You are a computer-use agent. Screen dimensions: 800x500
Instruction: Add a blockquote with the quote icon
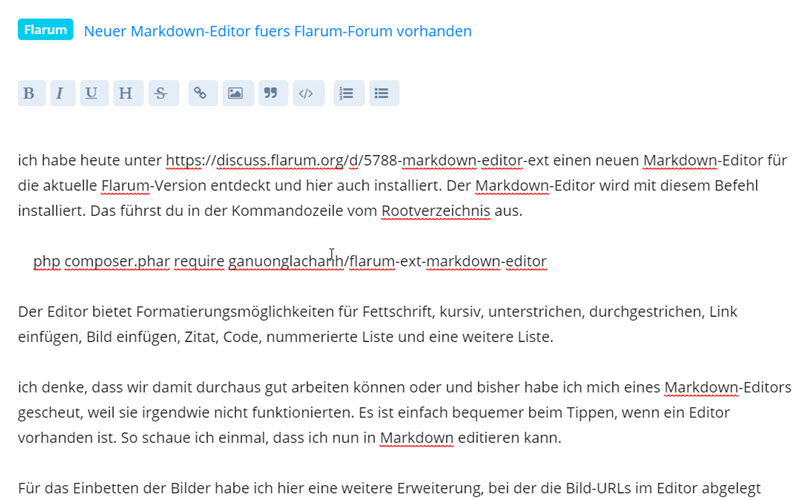(273, 93)
